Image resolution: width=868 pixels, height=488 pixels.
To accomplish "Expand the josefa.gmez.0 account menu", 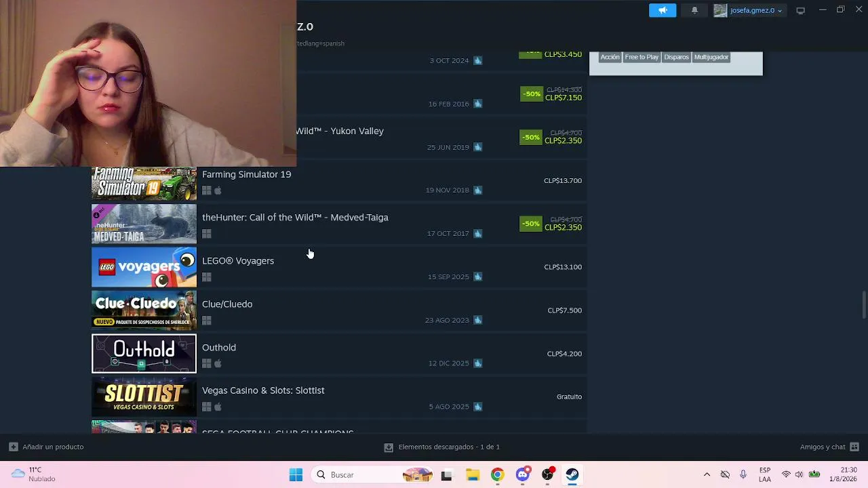I will pos(756,10).
